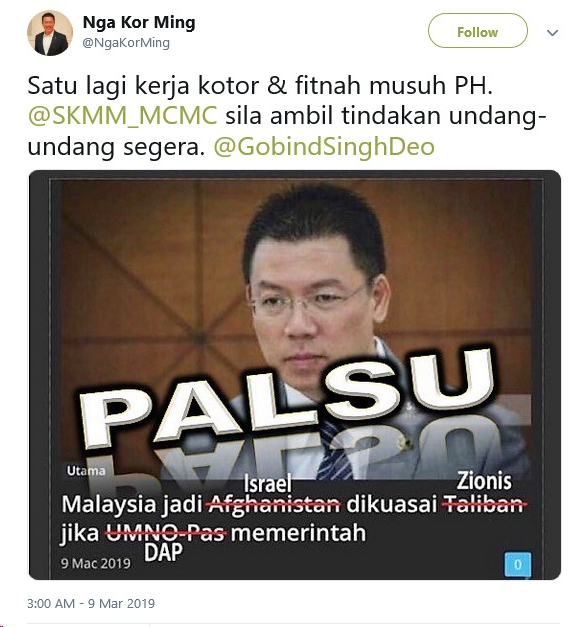Click the word memerintah in headline
This screenshot has width=587, height=627.
[x=298, y=533]
